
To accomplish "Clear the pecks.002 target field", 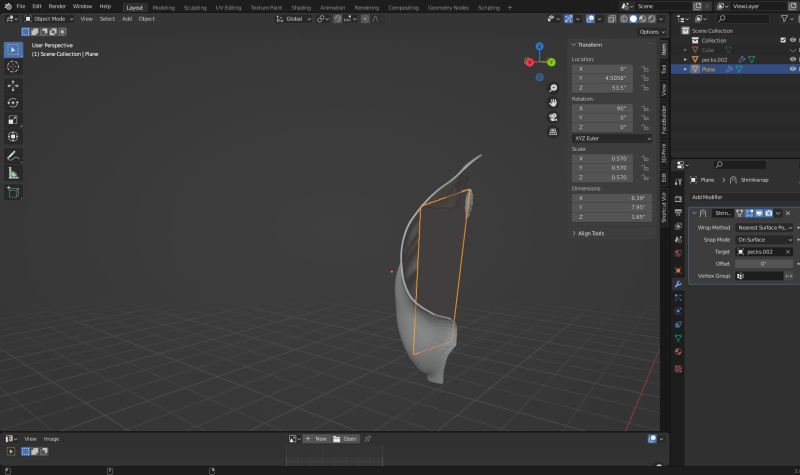I will pos(788,252).
